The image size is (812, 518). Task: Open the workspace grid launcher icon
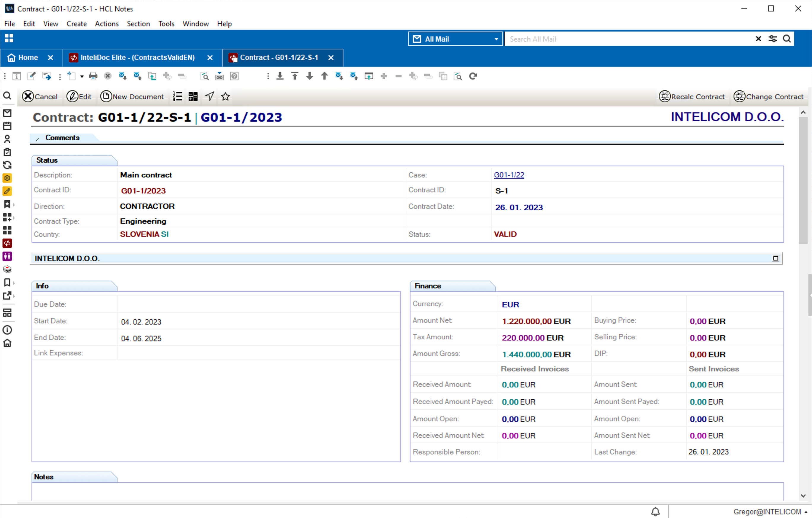[9, 39]
